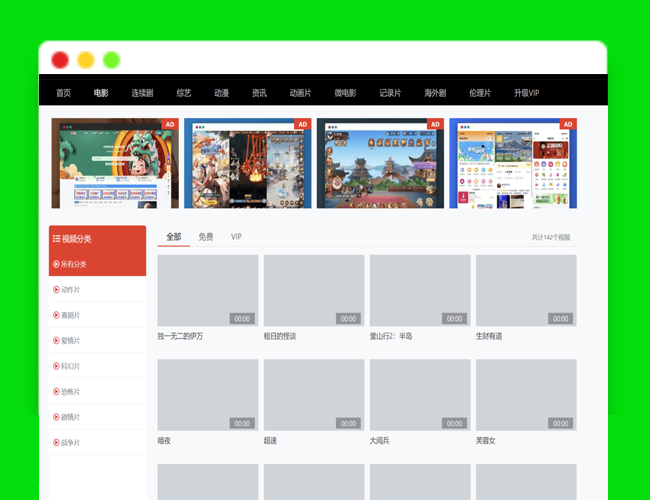This screenshot has width=650, height=500.
Task: Click the play icon beside 科幻片
Action: click(x=56, y=366)
